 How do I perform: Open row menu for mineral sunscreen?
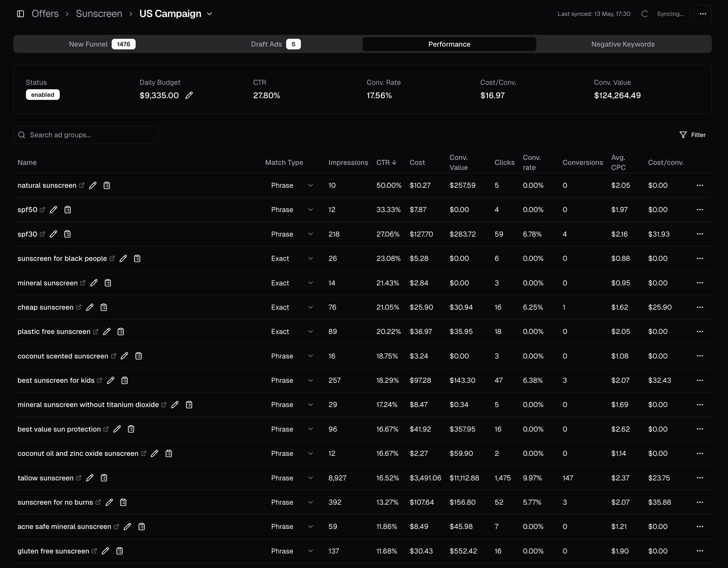point(700,283)
